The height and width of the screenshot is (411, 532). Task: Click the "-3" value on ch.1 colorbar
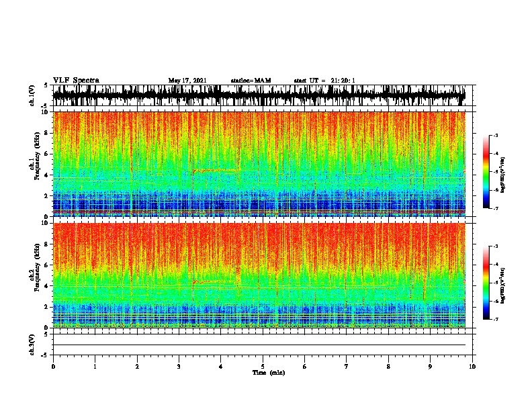click(495, 136)
